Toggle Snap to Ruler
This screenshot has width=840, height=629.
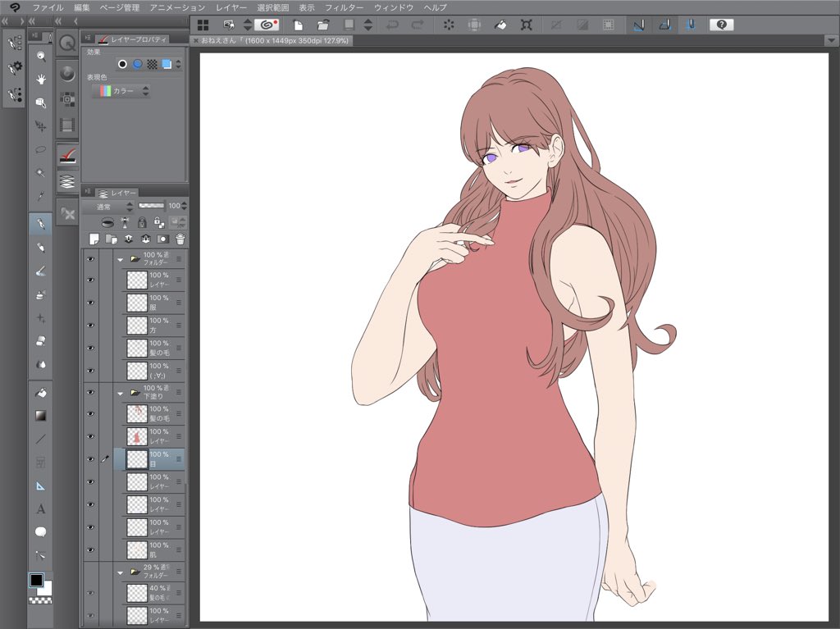click(638, 25)
